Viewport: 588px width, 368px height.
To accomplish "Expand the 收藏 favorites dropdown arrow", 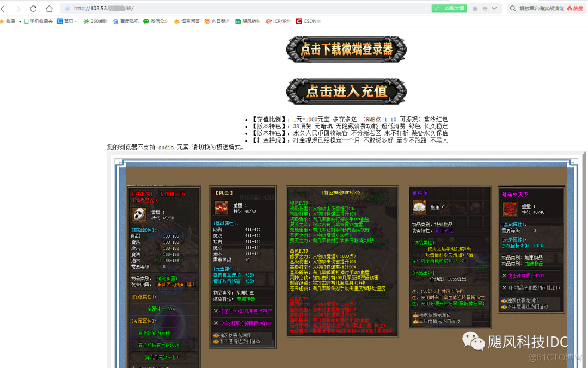I will click(x=20, y=22).
